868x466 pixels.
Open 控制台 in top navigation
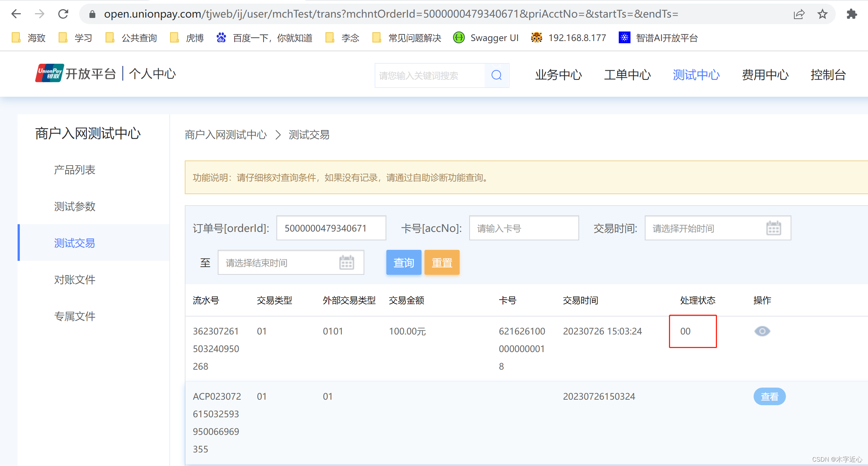[828, 75]
